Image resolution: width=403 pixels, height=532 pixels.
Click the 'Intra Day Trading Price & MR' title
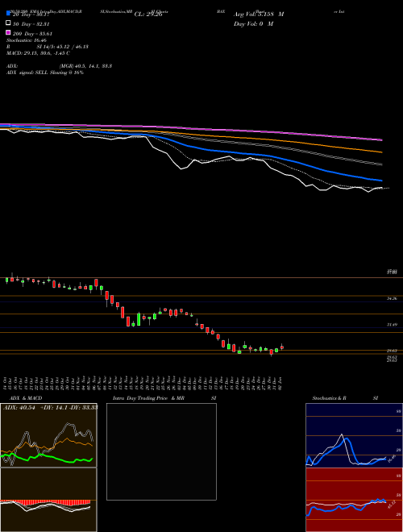(x=148, y=398)
